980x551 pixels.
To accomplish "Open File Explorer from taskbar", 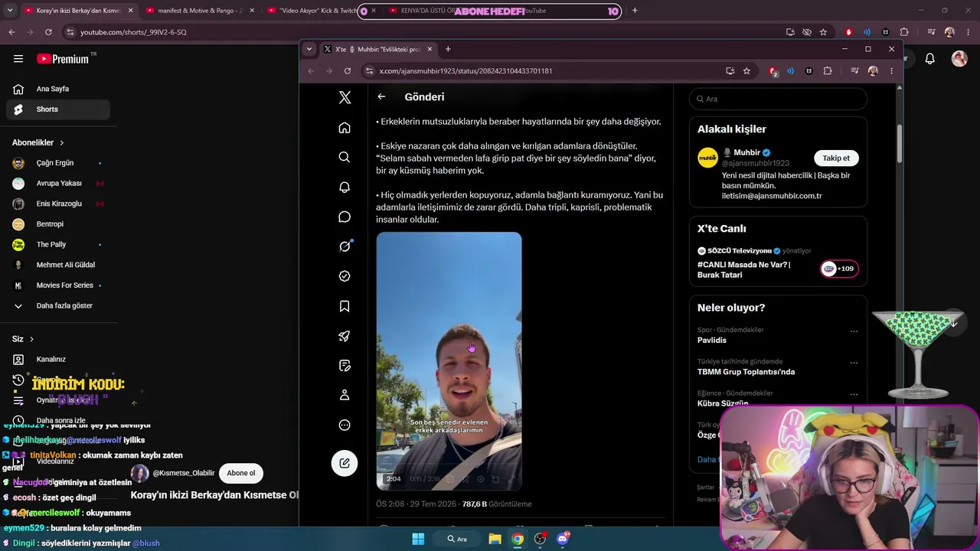I will (x=495, y=539).
